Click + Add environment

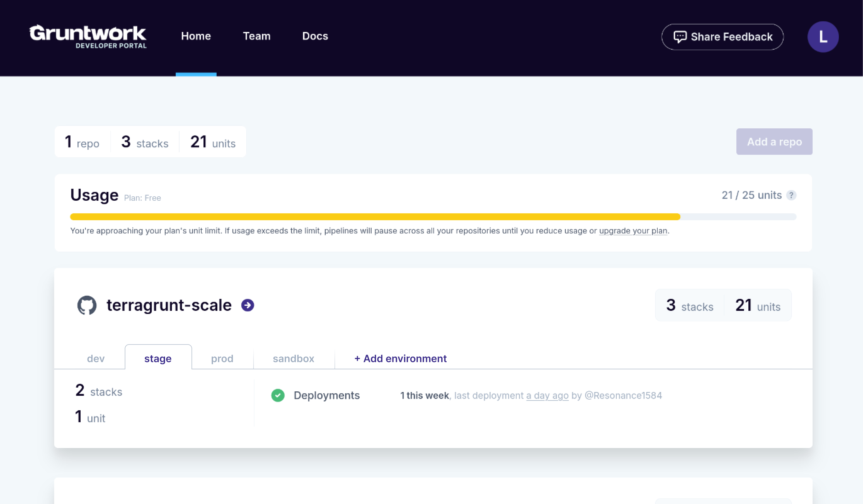tap(400, 358)
